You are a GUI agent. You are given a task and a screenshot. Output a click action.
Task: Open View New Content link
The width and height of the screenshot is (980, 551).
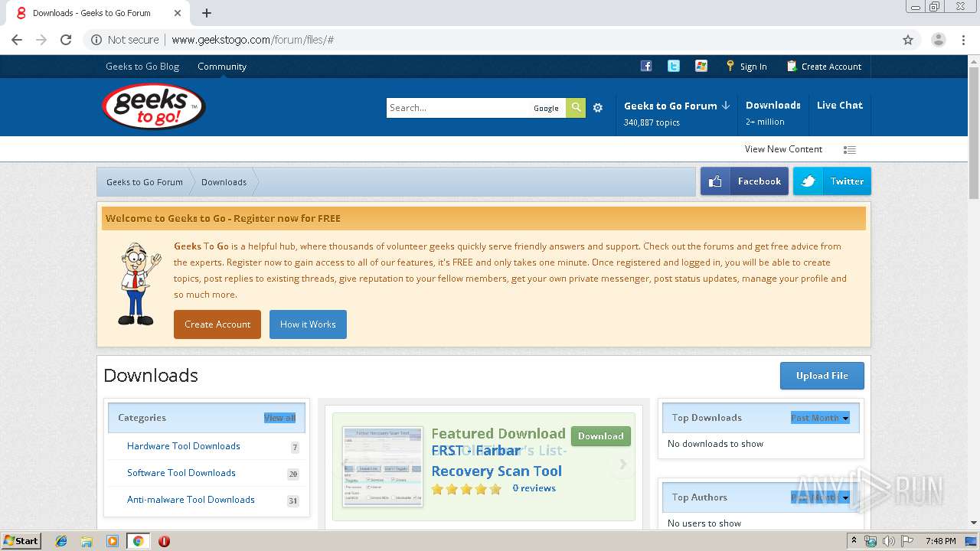click(x=783, y=149)
